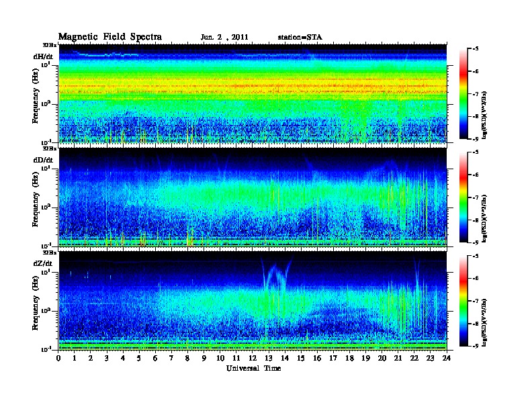Screen dimensions: 532x411
Task: Click the "dZ/dt" panel label
Action: point(43,263)
